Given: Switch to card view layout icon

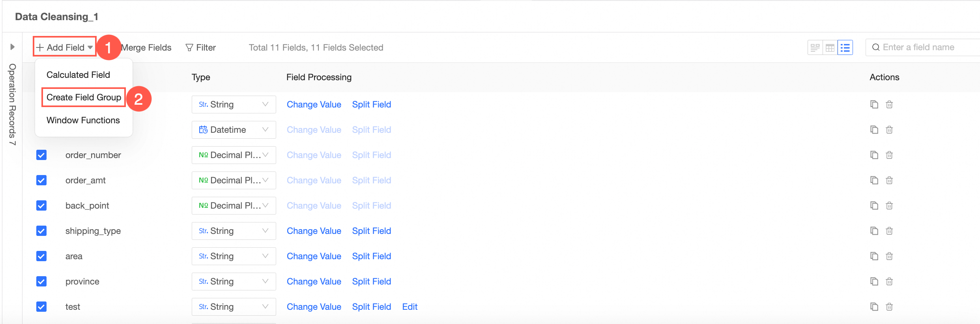Looking at the screenshot, I should pyautogui.click(x=815, y=48).
